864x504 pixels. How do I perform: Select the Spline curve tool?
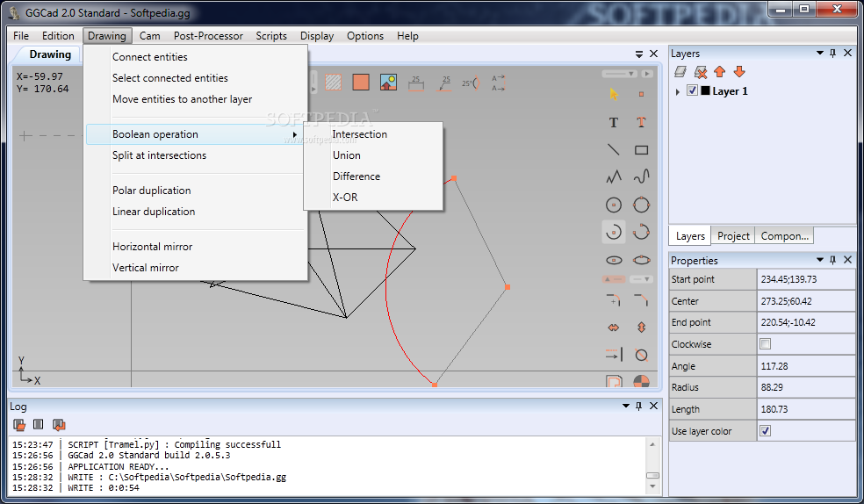641,176
